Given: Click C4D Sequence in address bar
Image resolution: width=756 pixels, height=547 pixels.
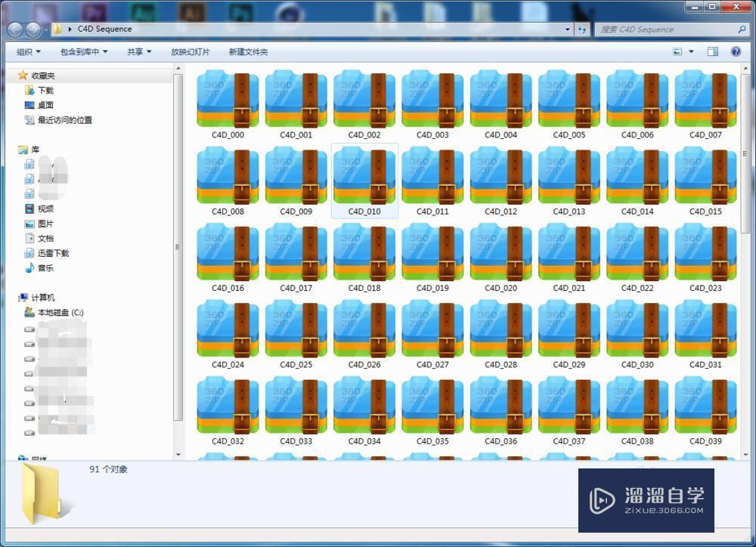Looking at the screenshot, I should tap(104, 29).
